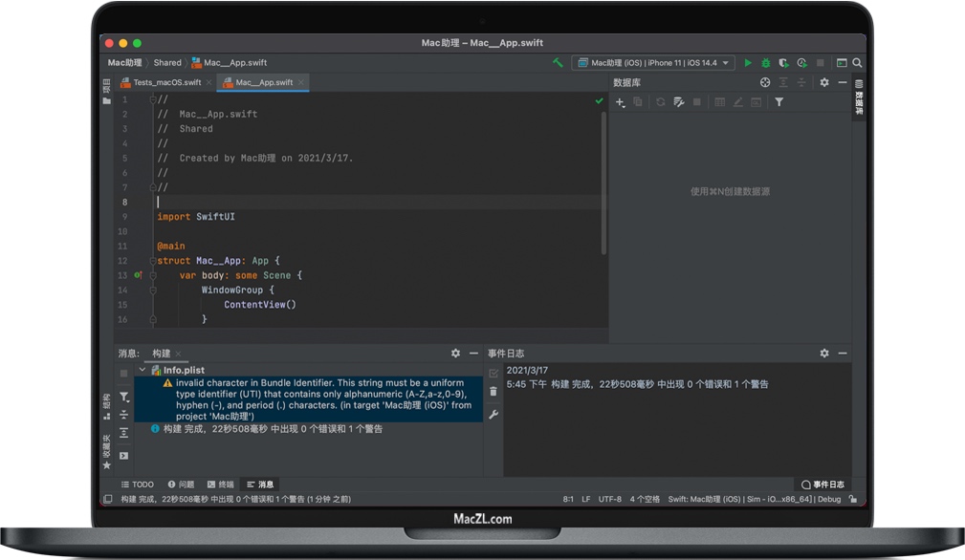Refresh the database connection

point(660,101)
